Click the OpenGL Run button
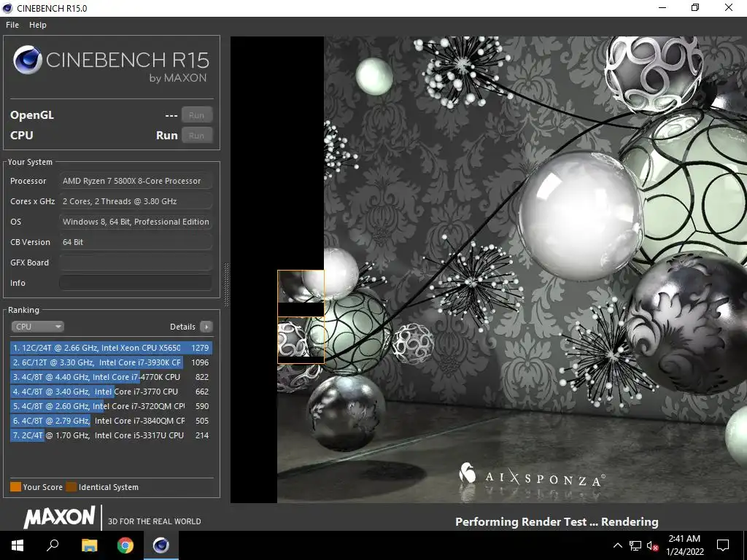Viewport: 747px width, 560px height. [196, 115]
